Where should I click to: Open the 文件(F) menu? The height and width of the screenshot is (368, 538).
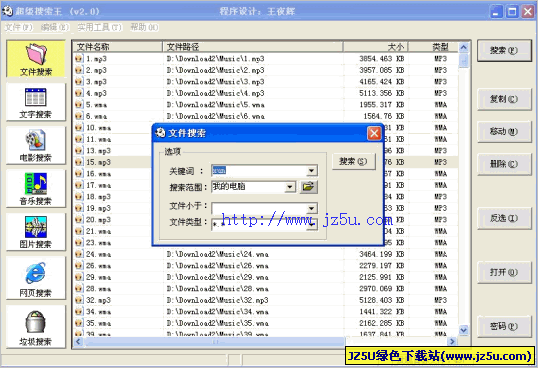pyautogui.click(x=19, y=27)
